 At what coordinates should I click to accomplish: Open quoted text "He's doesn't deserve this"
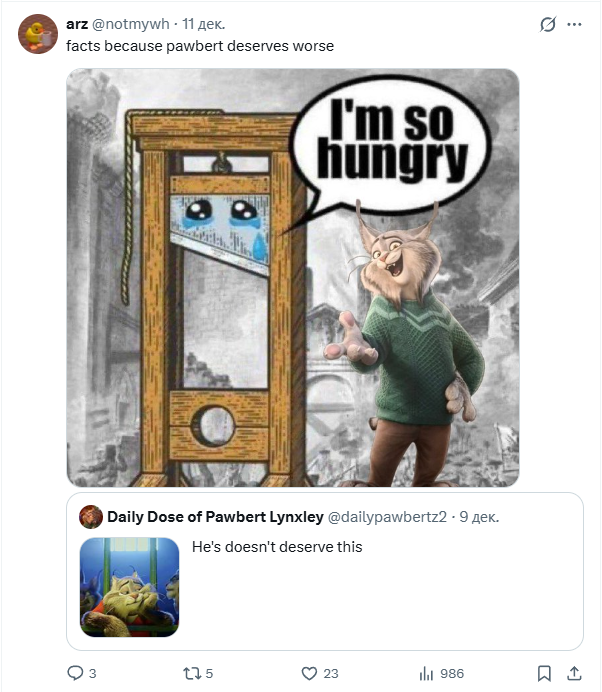[277, 547]
